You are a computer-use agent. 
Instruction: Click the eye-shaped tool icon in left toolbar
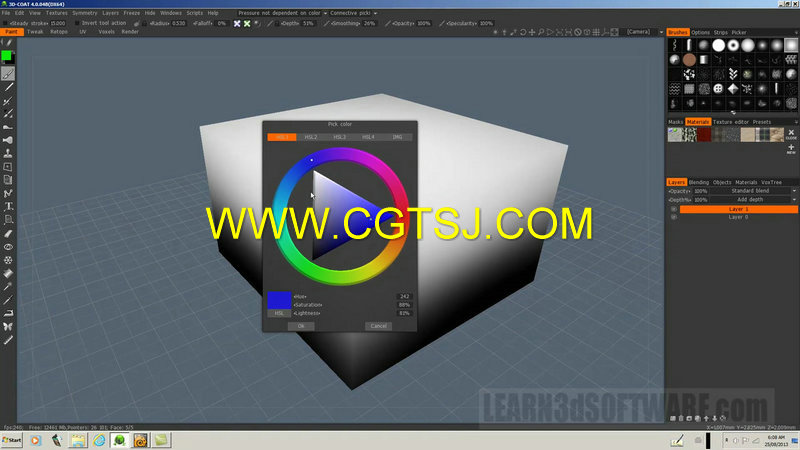pyautogui.click(x=8, y=246)
